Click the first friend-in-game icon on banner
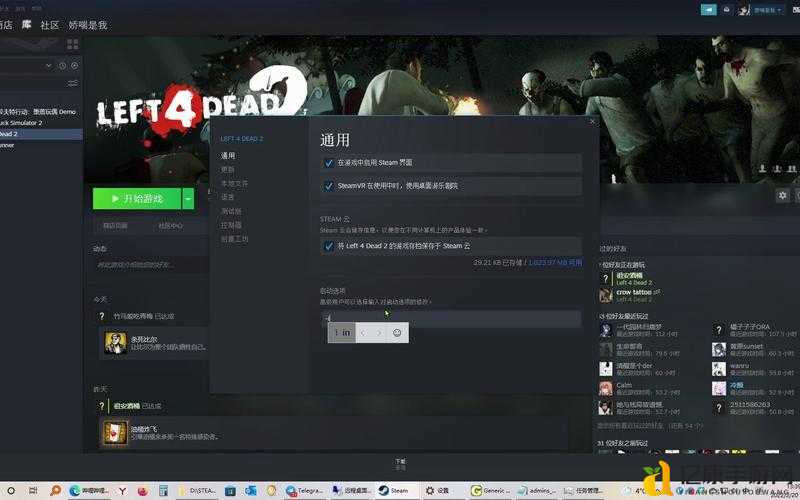 click(x=762, y=168)
